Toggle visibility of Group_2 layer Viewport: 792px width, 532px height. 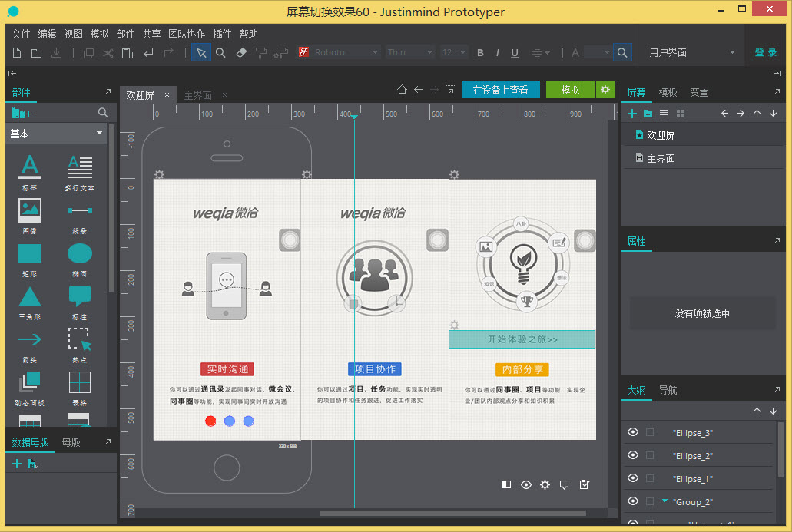point(633,501)
